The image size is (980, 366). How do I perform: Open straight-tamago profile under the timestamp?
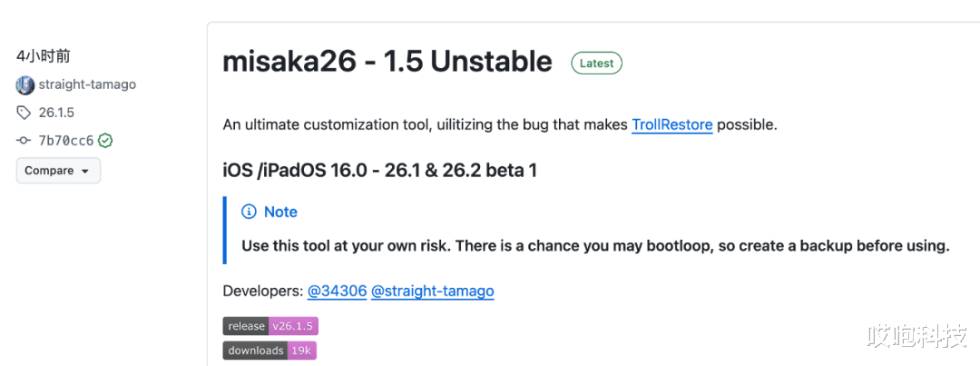(87, 85)
